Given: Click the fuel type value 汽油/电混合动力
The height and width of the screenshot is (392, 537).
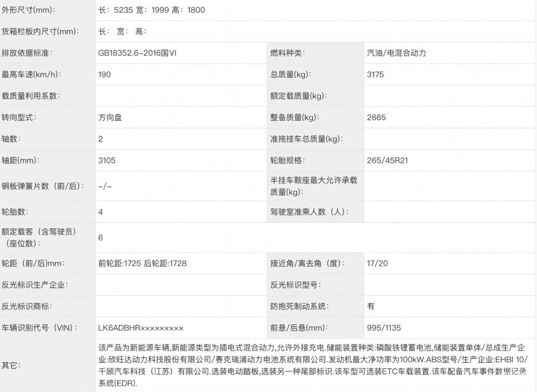Looking at the screenshot, I should 396,53.
